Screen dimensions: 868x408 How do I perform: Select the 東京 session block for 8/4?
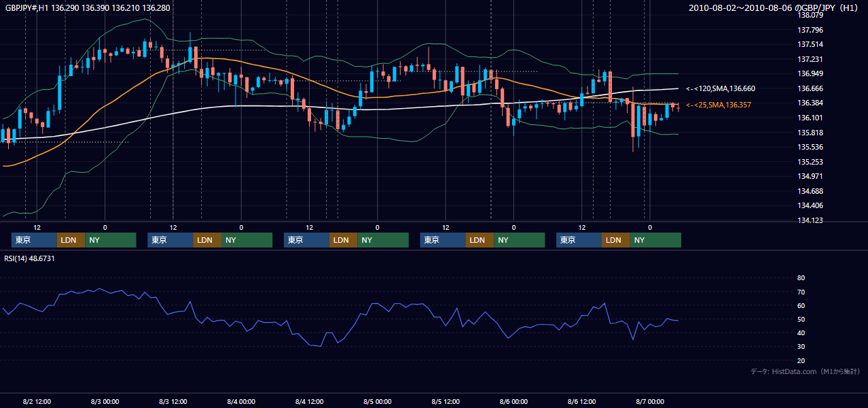(x=306, y=240)
